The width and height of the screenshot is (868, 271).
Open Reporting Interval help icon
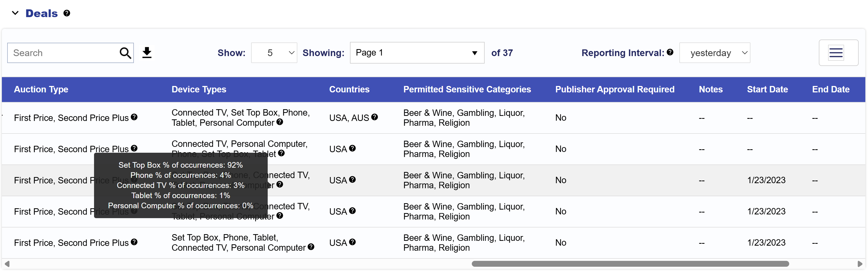(x=670, y=52)
